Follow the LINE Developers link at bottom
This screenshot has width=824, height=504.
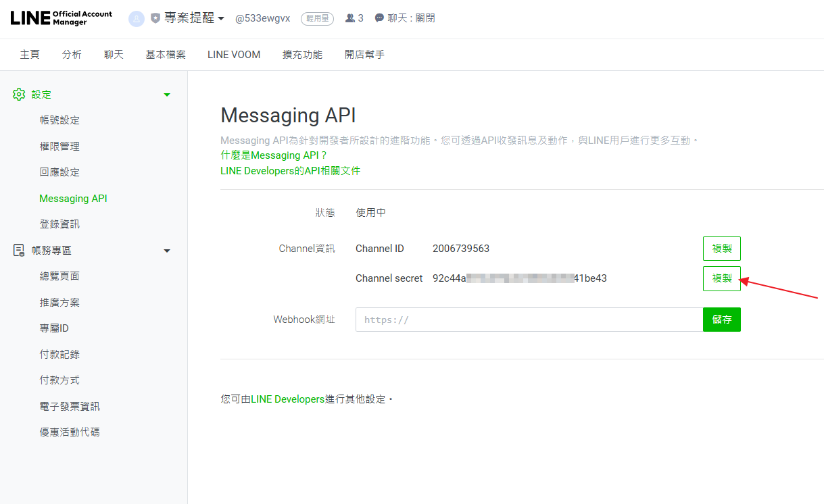pyautogui.click(x=288, y=399)
